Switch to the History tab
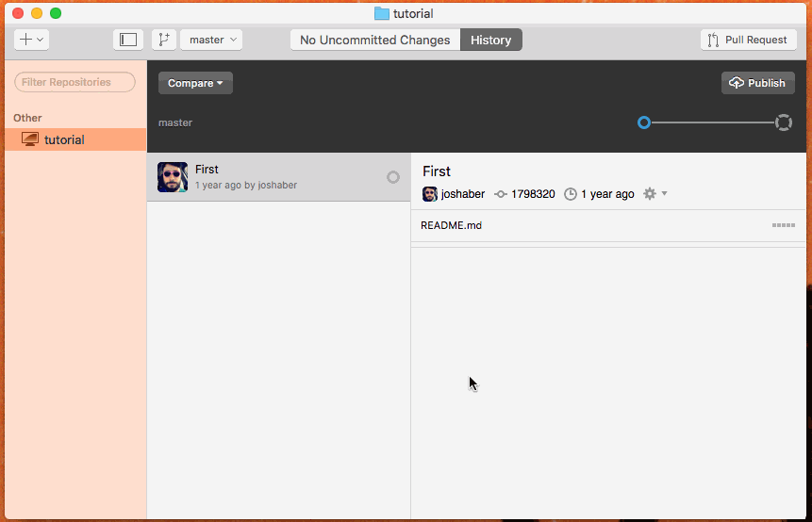Image resolution: width=812 pixels, height=522 pixels. (x=491, y=40)
